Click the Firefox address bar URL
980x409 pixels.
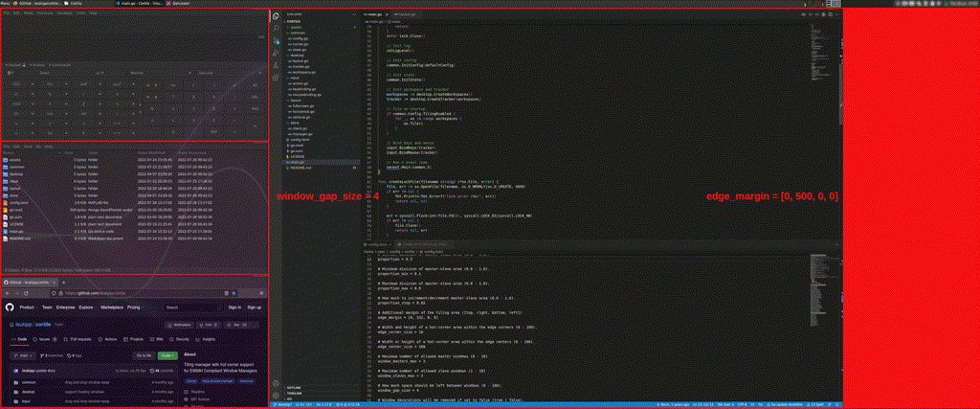pyautogui.click(x=95, y=293)
